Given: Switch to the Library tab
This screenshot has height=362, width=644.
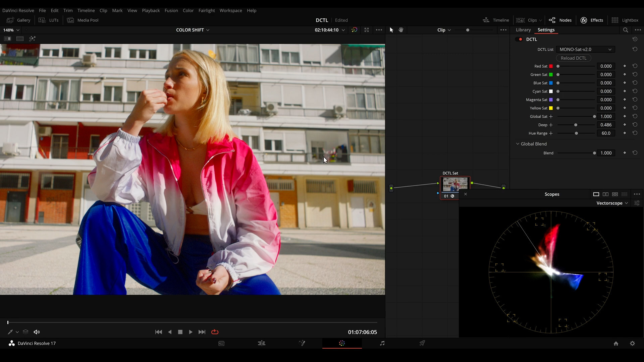Looking at the screenshot, I should coord(523,30).
